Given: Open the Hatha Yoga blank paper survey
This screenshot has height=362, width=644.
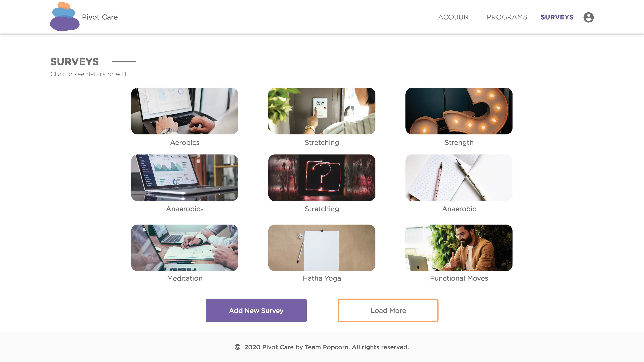Looking at the screenshot, I should pyautogui.click(x=321, y=248).
